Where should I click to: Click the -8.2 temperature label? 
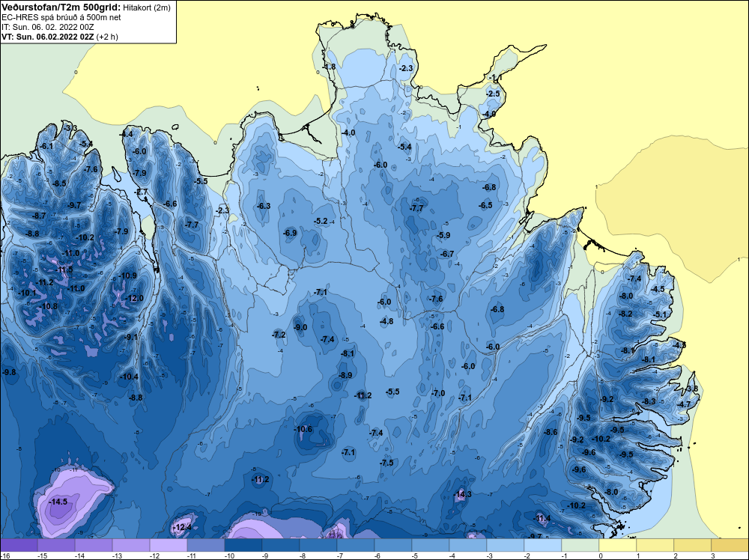tap(625, 314)
